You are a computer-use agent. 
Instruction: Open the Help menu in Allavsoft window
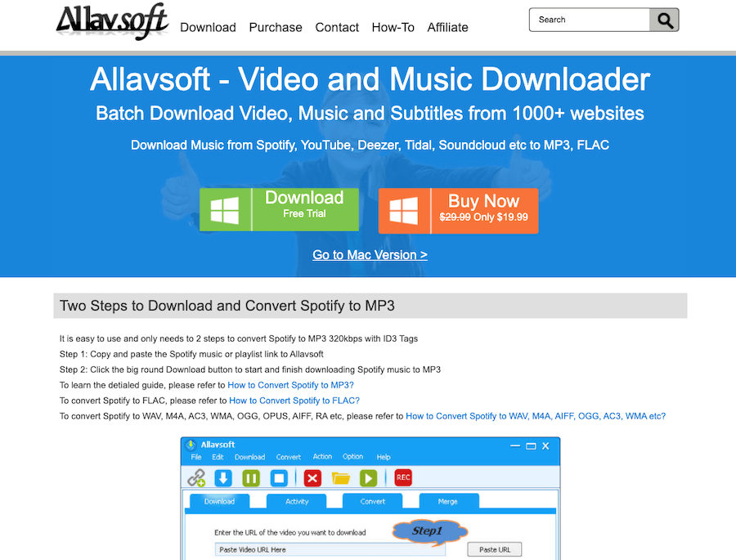[x=384, y=457]
